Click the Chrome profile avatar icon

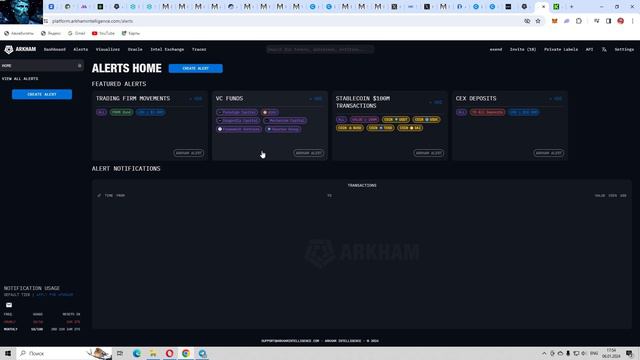click(620, 21)
